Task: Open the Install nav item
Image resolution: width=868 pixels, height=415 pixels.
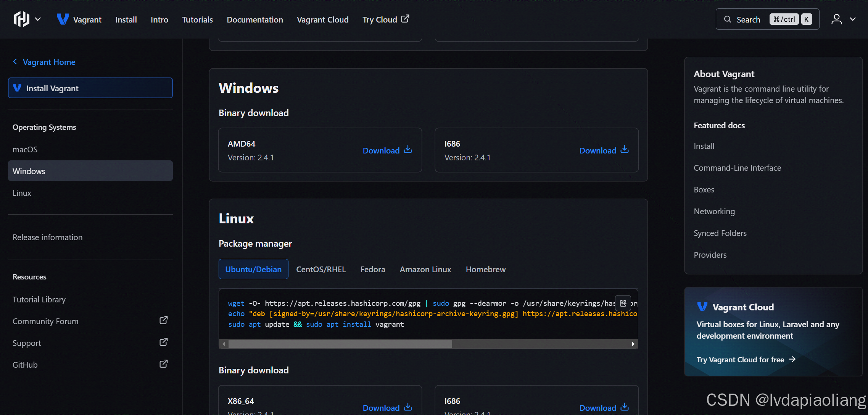Action: (x=126, y=19)
